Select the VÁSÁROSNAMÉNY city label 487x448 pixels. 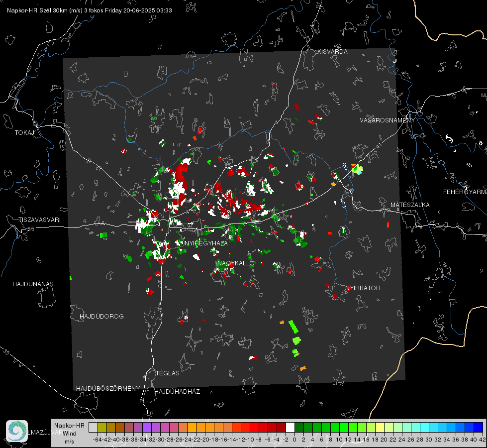coord(388,120)
